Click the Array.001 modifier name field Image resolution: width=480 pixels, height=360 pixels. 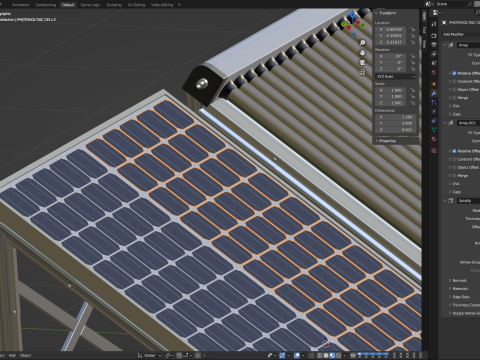(x=468, y=123)
